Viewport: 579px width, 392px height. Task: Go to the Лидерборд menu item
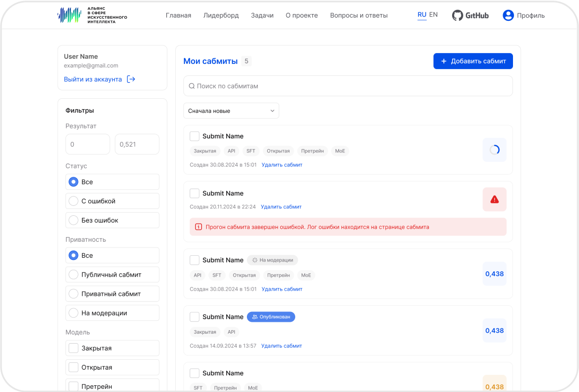click(x=221, y=16)
